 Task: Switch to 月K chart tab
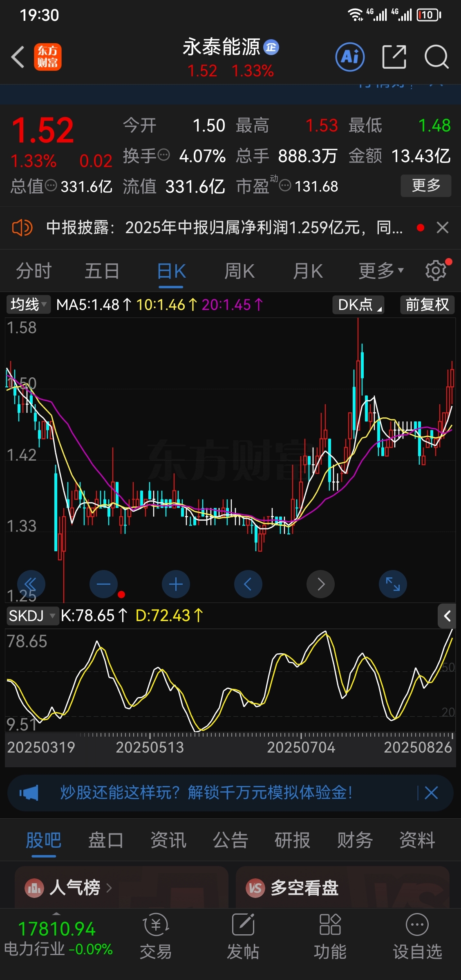click(308, 271)
